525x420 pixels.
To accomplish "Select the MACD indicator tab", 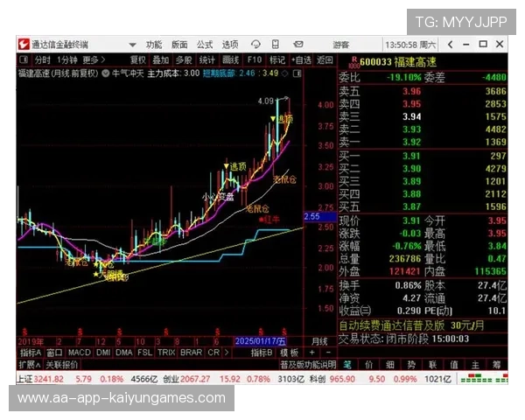I will point(80,353).
